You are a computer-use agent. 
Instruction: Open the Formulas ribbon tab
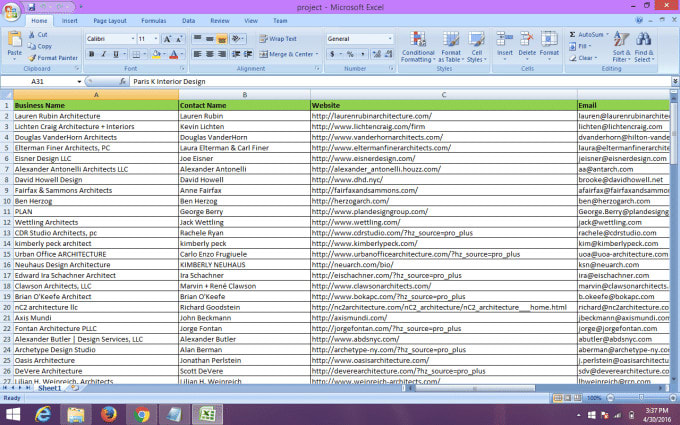[154, 20]
